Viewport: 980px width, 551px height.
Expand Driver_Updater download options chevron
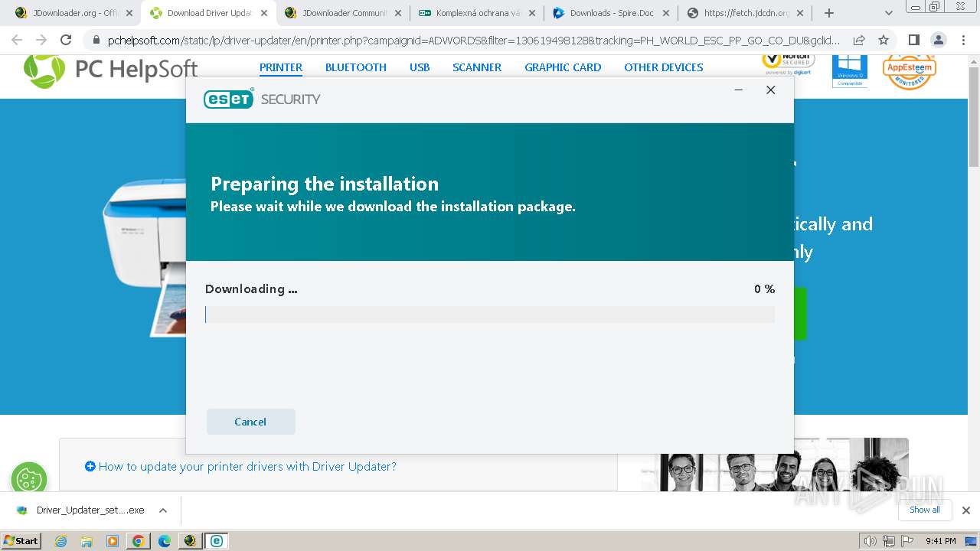point(163,510)
